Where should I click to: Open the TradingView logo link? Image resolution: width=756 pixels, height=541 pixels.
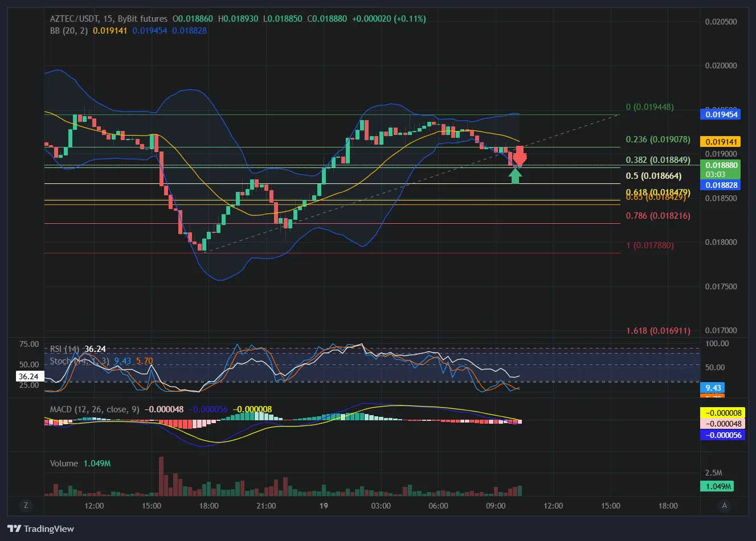[x=41, y=529]
